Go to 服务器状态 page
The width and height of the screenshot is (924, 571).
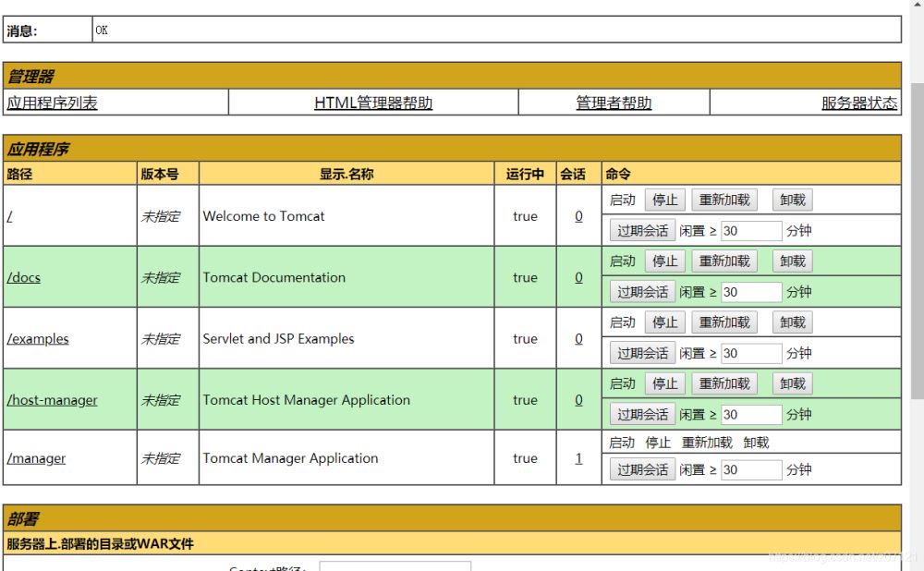(858, 103)
